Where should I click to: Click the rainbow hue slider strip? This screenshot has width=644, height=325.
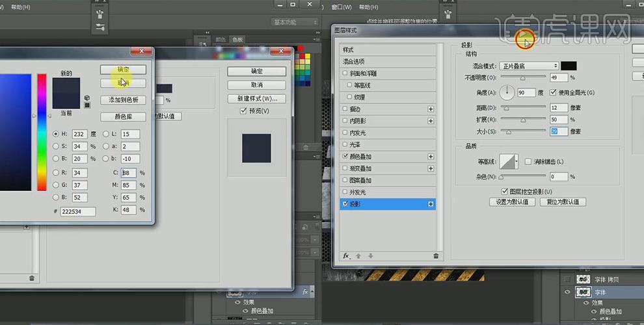42,132
